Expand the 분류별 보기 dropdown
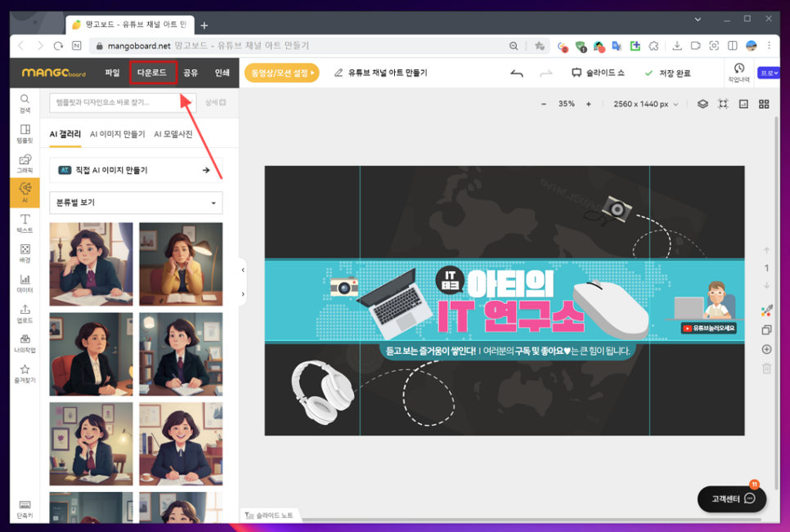This screenshot has height=532, width=790. pos(136,203)
